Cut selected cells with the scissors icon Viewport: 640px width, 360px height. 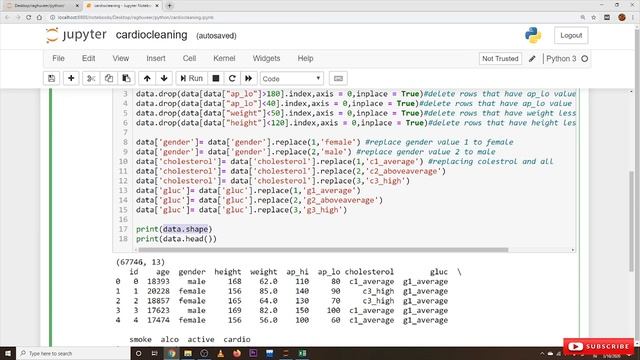91,78
